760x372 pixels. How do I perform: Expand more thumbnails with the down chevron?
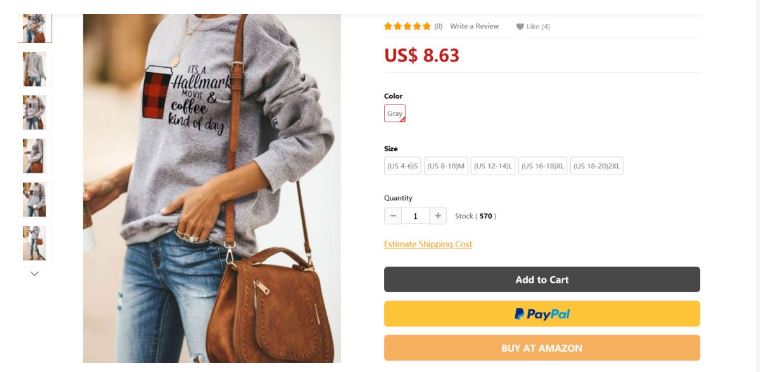tap(34, 274)
